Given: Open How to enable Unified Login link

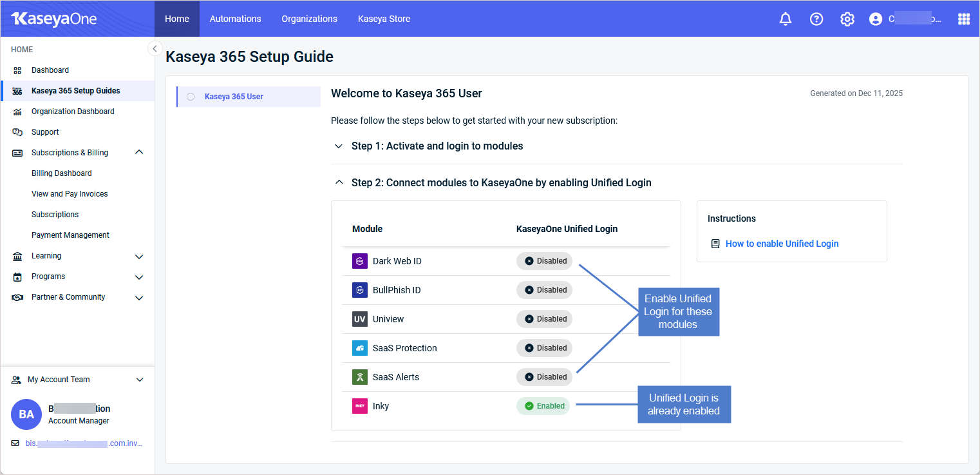Looking at the screenshot, I should [782, 244].
